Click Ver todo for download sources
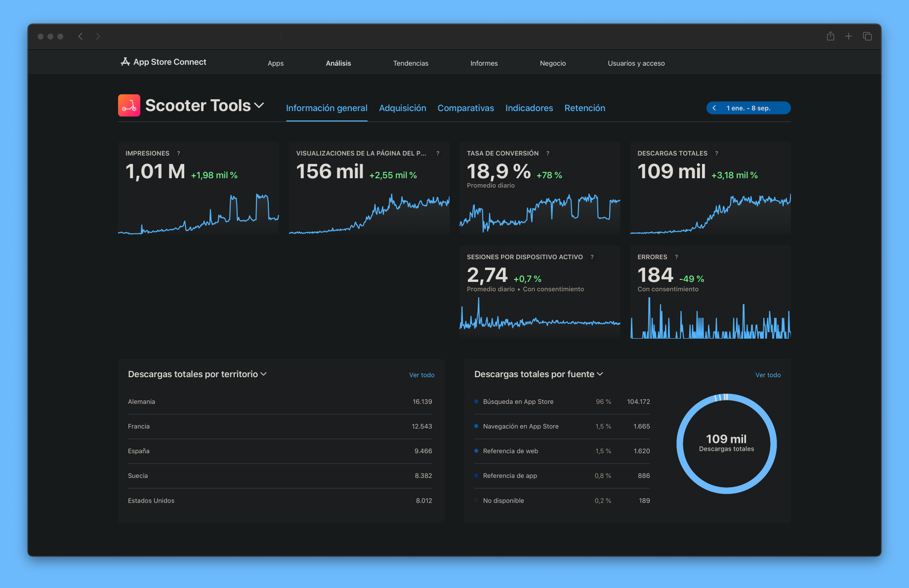The width and height of the screenshot is (909, 588). point(768,375)
